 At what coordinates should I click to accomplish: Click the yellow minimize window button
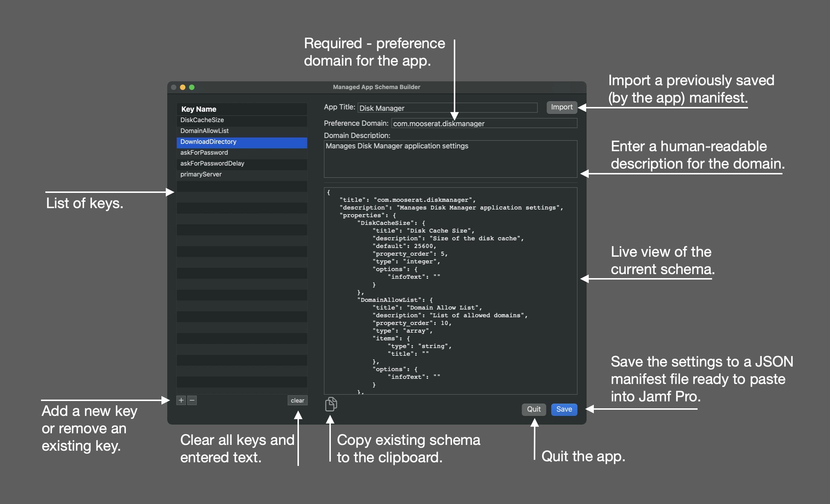pyautogui.click(x=183, y=87)
